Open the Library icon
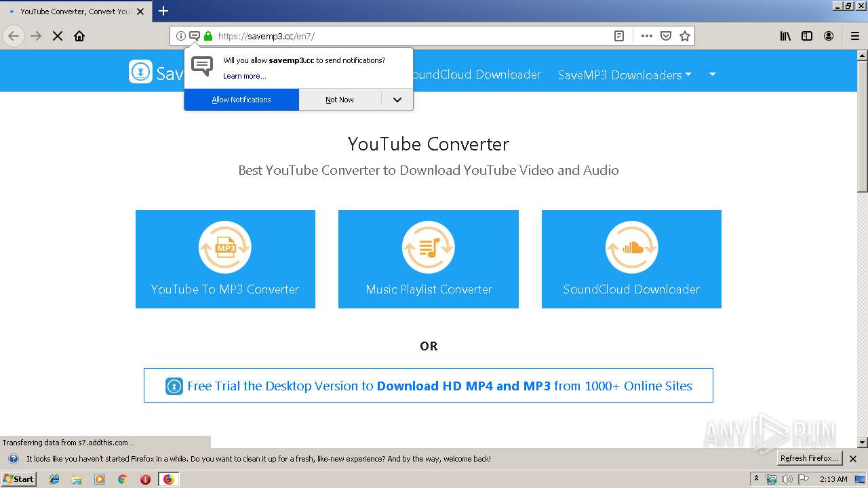The width and height of the screenshot is (868, 488). coord(785,36)
